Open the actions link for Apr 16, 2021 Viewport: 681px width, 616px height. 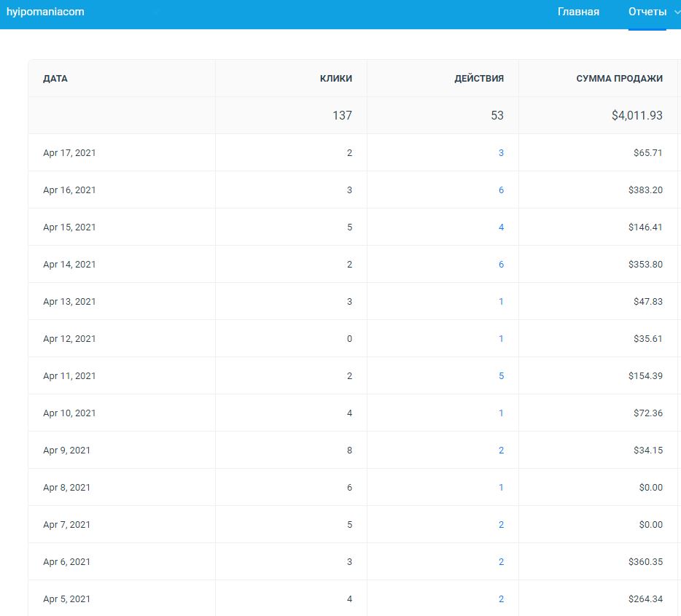501,190
